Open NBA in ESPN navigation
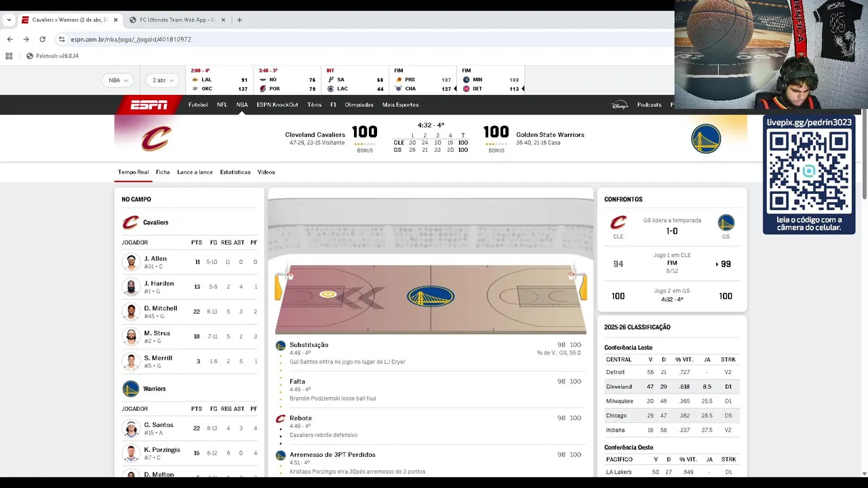868x488 pixels. (x=242, y=105)
